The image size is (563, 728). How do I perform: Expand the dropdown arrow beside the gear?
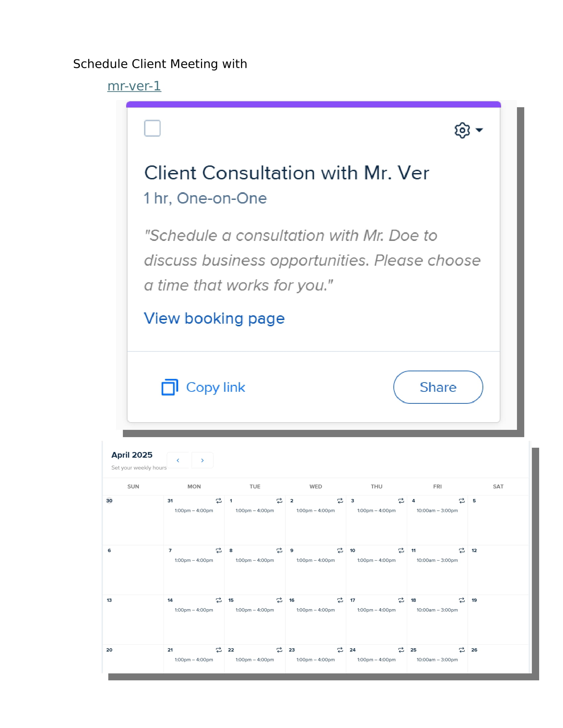coord(479,130)
